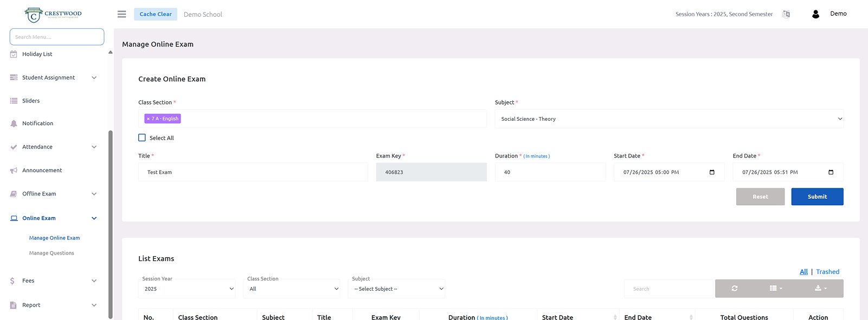Remove the 7 A - English tag
868x320 pixels.
coord(148,119)
